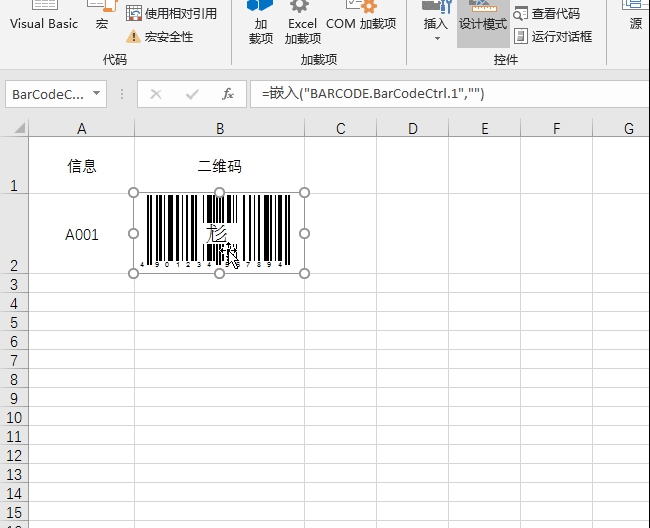Select column G header
The width and height of the screenshot is (650, 528).
point(622,128)
